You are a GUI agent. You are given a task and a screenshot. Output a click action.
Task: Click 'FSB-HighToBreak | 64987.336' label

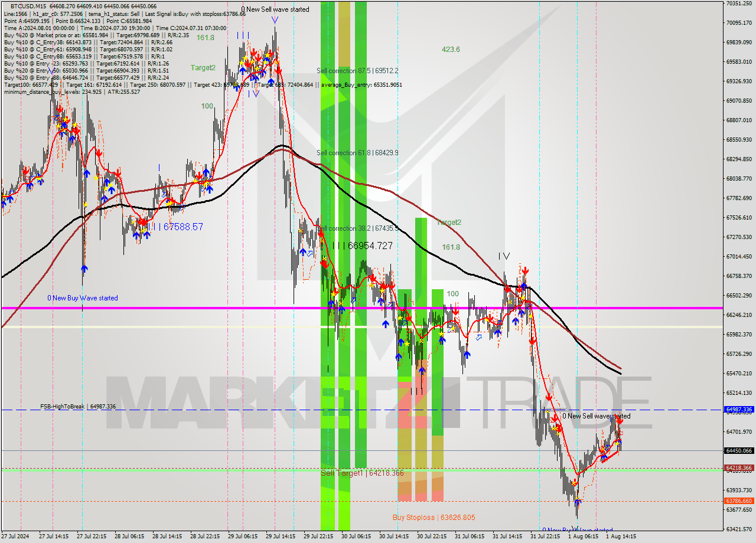coord(78,407)
